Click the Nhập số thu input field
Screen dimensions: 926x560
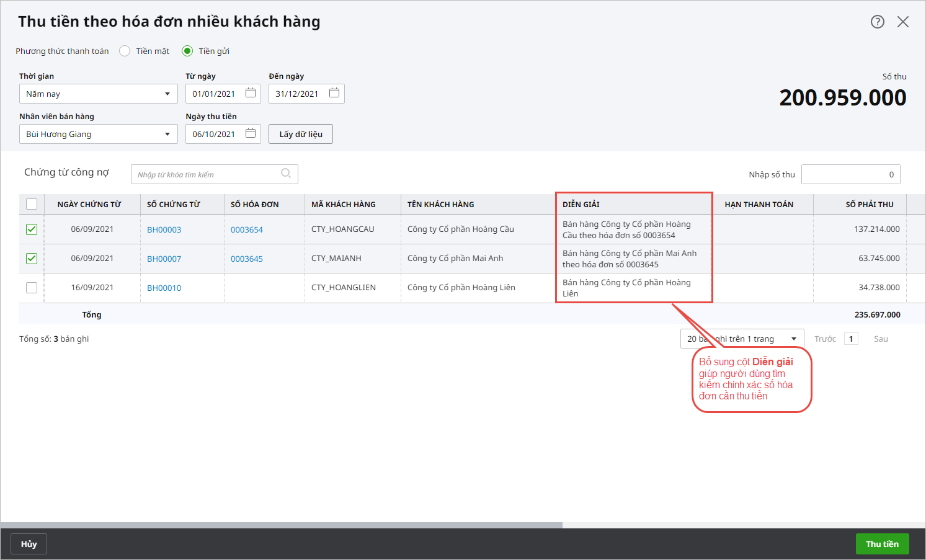(x=850, y=174)
